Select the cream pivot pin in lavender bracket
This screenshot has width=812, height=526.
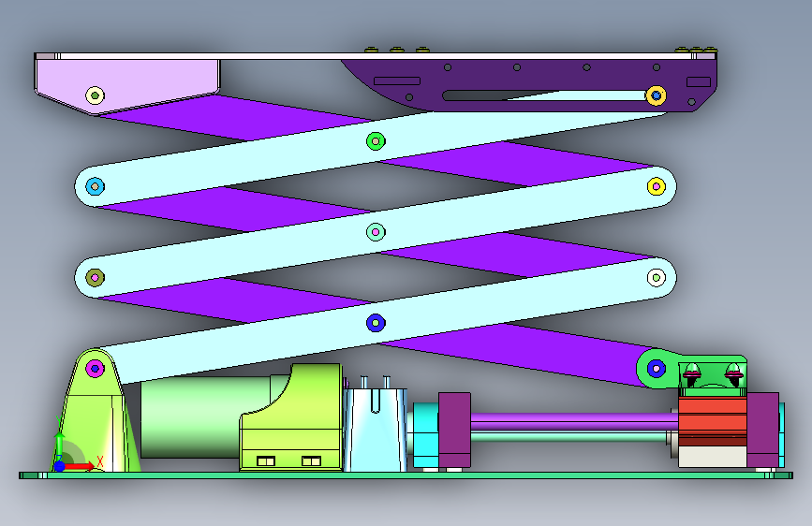pyautogui.click(x=95, y=95)
